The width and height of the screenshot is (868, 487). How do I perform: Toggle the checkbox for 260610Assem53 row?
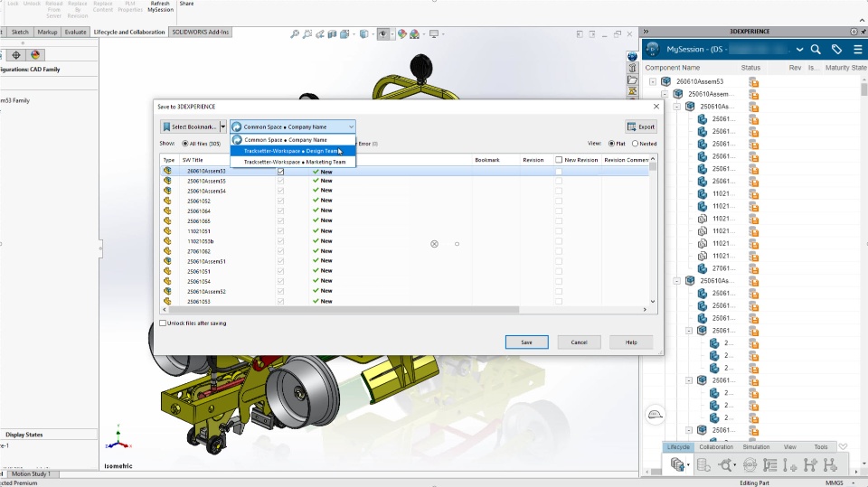coord(280,172)
